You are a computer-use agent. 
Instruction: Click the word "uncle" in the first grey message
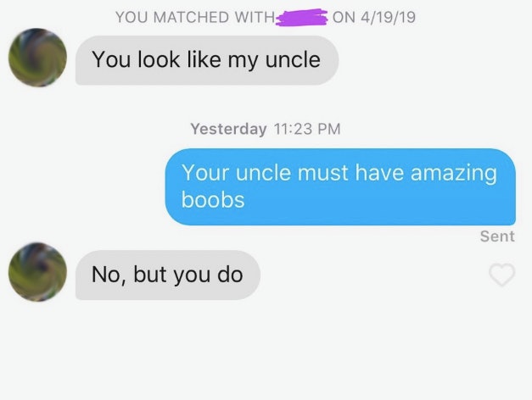point(293,60)
